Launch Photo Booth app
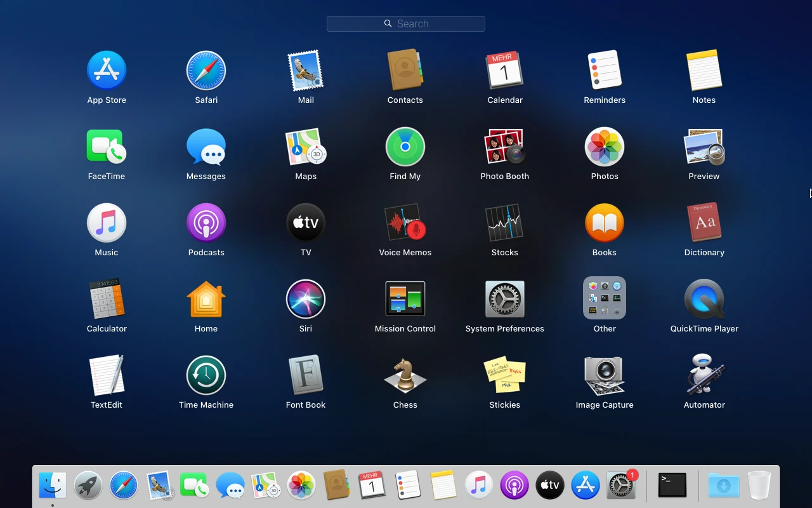Image resolution: width=812 pixels, height=508 pixels. (505, 147)
